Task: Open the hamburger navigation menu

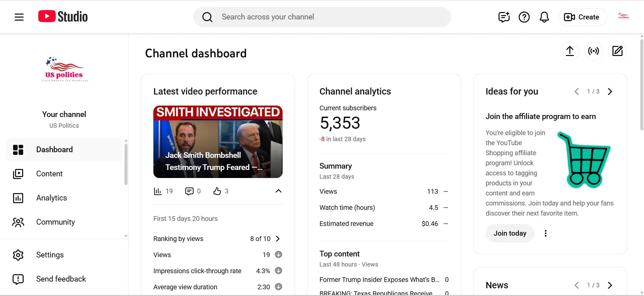Action: pos(19,17)
